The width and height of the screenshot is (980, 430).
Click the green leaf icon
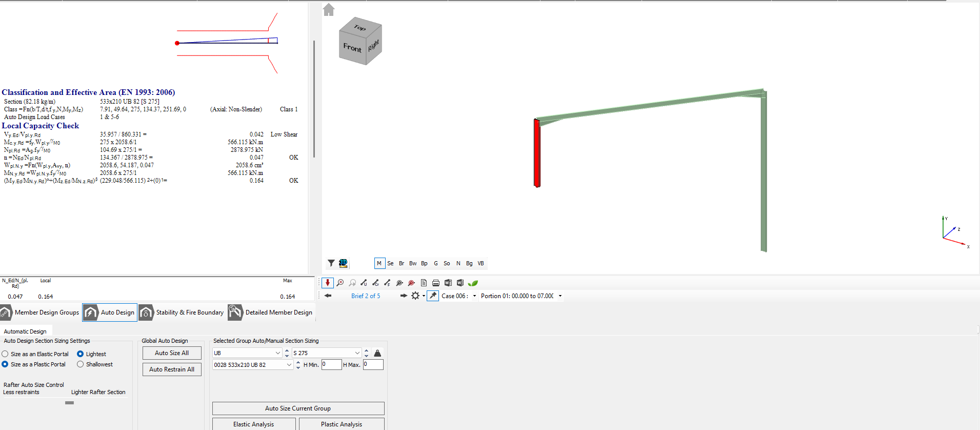point(473,283)
